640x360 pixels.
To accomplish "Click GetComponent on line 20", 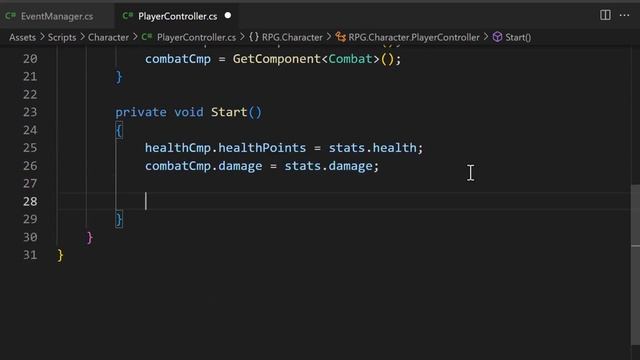I will tap(277, 59).
